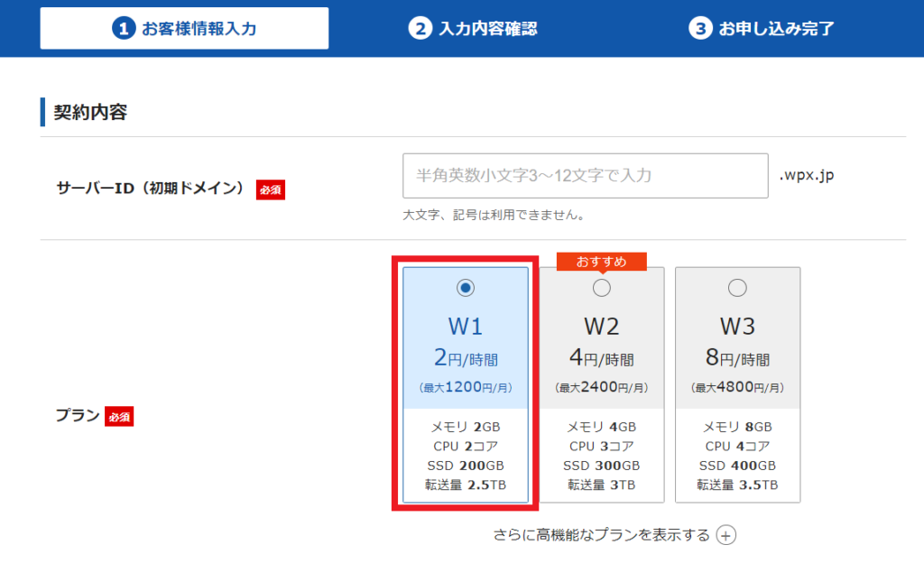Viewport: 924px width, 582px height.
Task: Expand さらに高機能なプランを表示する plus icon
Action: click(726, 535)
